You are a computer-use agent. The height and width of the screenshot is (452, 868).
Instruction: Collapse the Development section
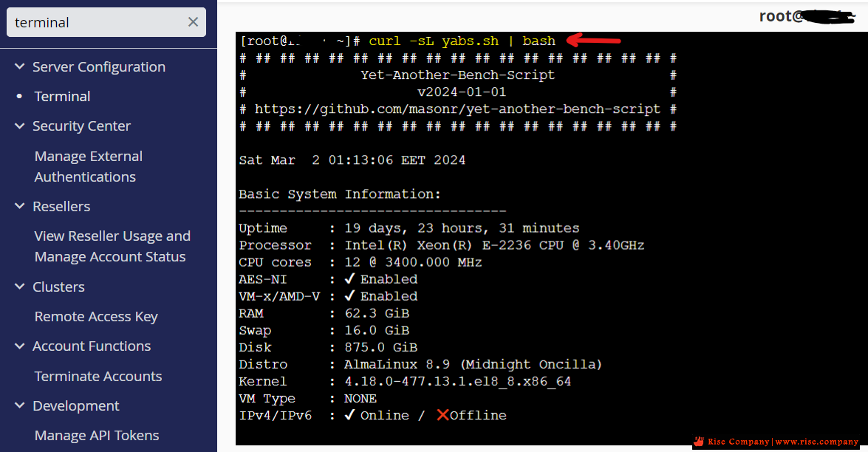20,406
